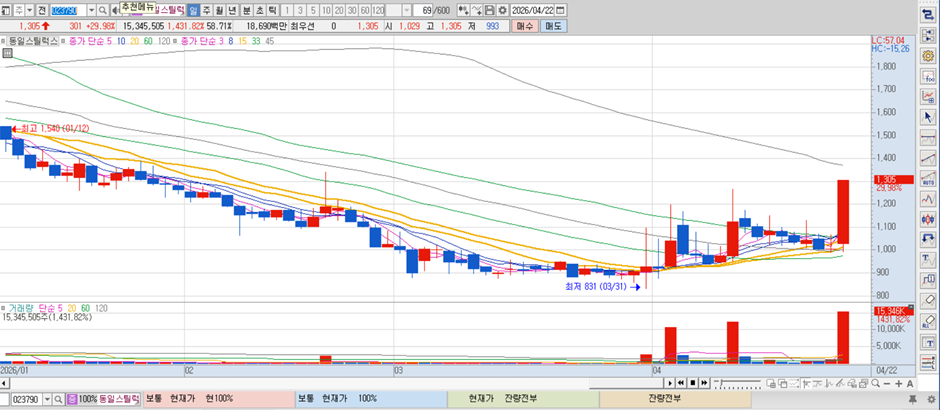
Task: Open the bottom bar 023790 code dropdown arrow
Action: pyautogui.click(x=47, y=399)
